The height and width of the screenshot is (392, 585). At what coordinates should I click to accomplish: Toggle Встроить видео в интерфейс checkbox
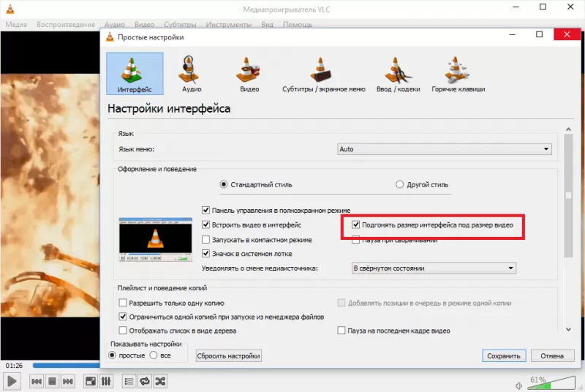click(x=205, y=225)
